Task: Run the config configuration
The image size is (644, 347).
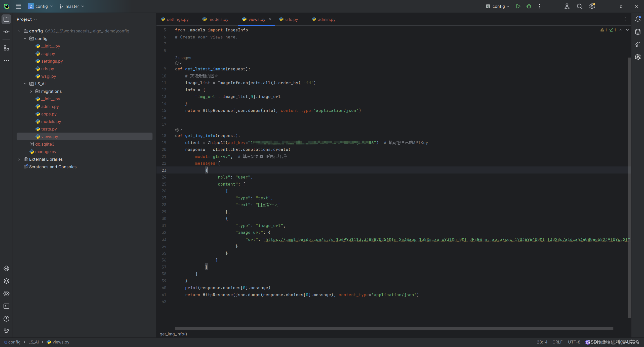Action: (x=518, y=6)
